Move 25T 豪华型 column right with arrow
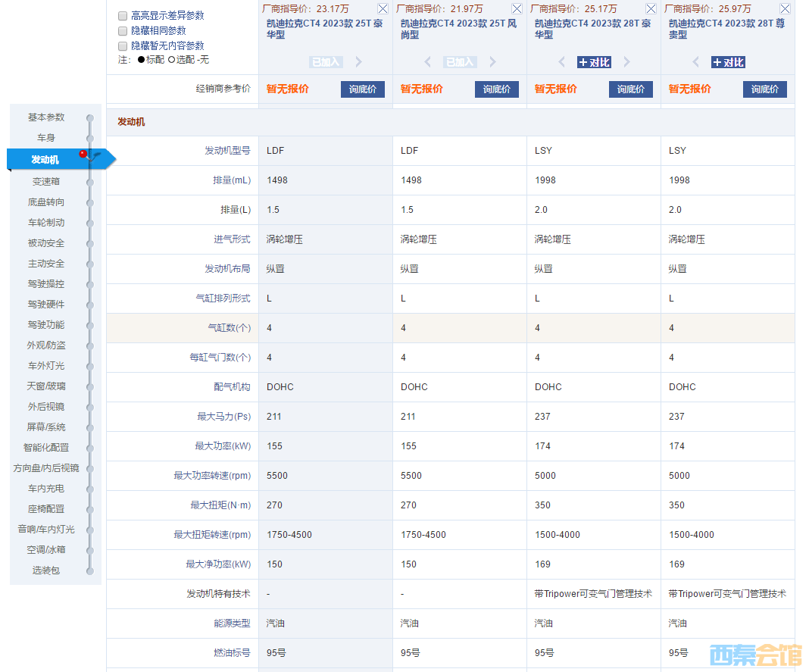 point(359,62)
